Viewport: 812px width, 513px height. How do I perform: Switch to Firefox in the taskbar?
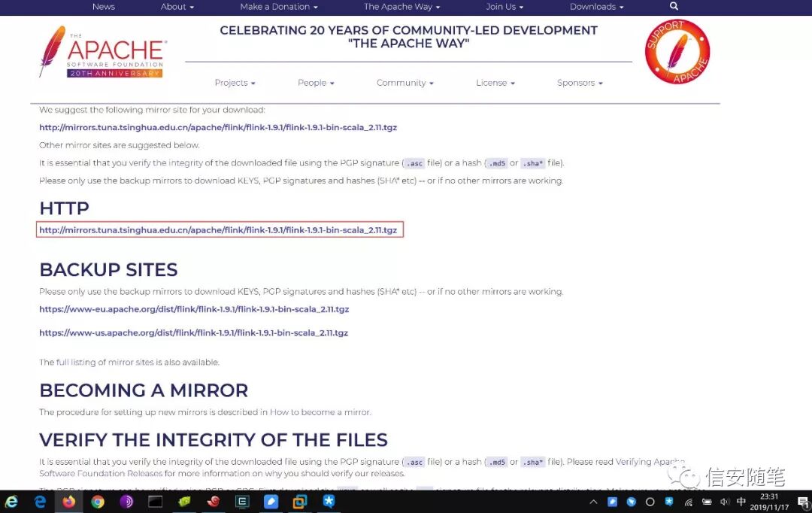[69, 502]
